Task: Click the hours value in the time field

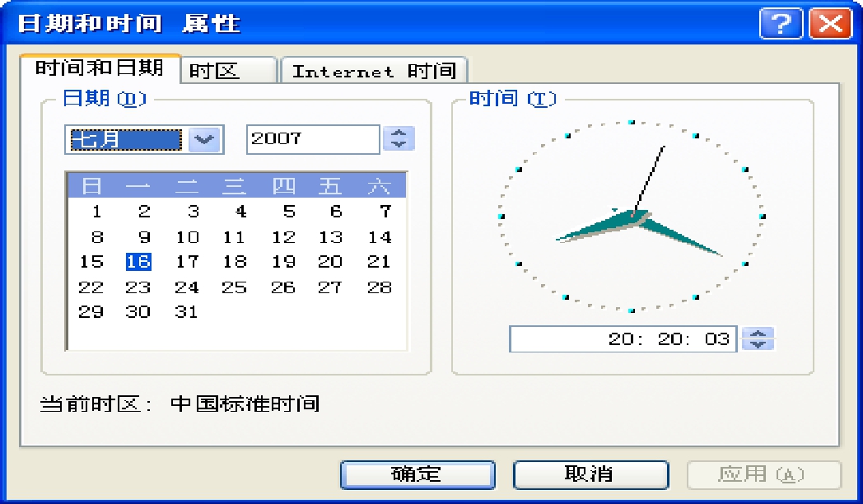Action: (x=622, y=338)
